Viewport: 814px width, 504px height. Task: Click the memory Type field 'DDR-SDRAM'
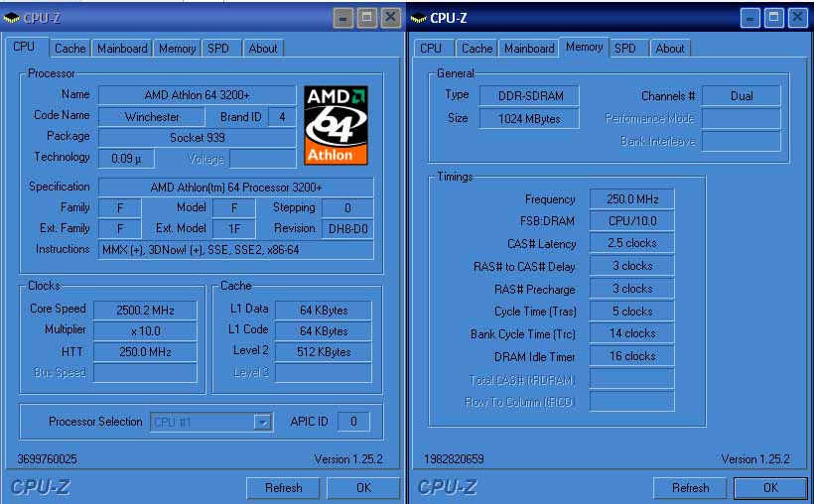tap(529, 96)
